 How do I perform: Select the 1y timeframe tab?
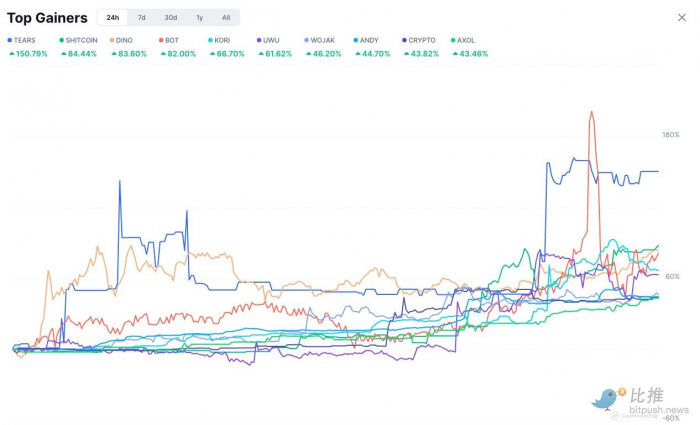[199, 17]
